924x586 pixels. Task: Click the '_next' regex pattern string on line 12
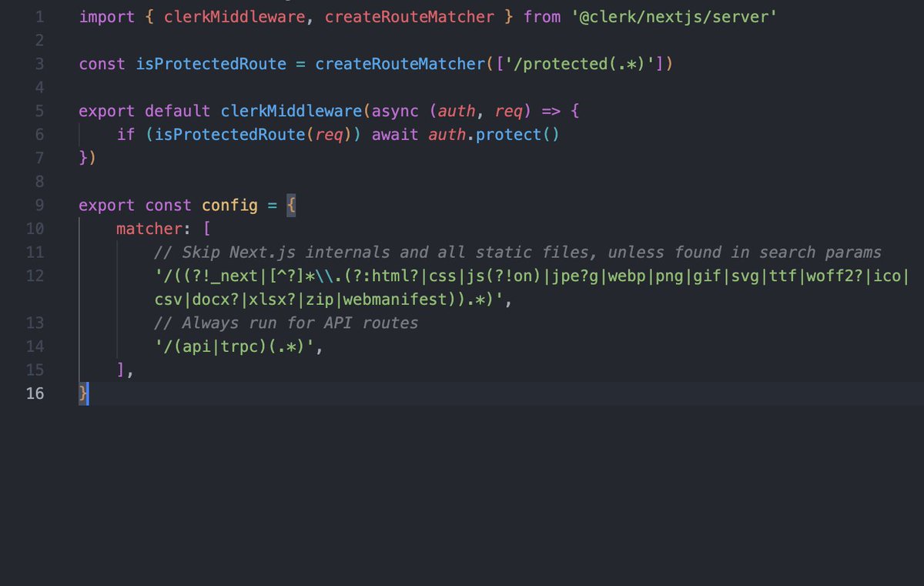(x=532, y=276)
